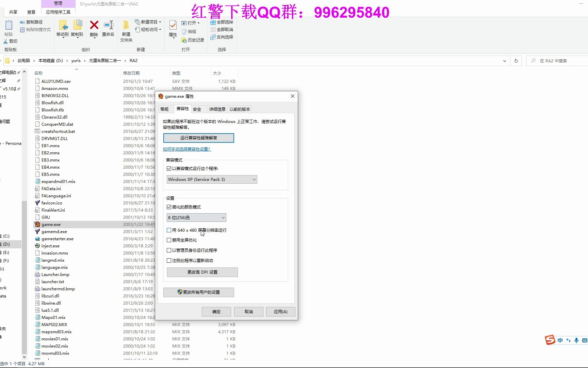Image resolution: width=588 pixels, height=368 pixels.
Task: Click 更改所有用户的设置 button
Action: tap(199, 292)
